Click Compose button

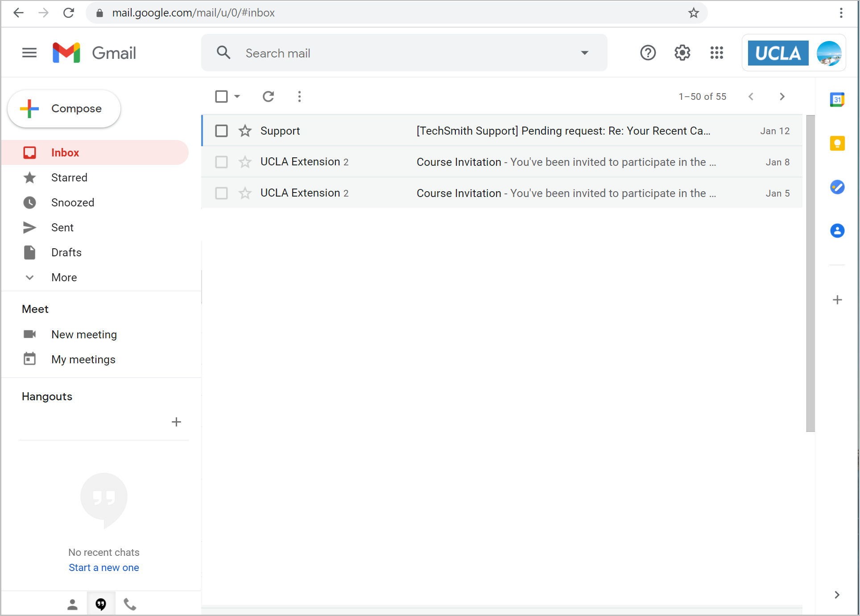point(64,109)
